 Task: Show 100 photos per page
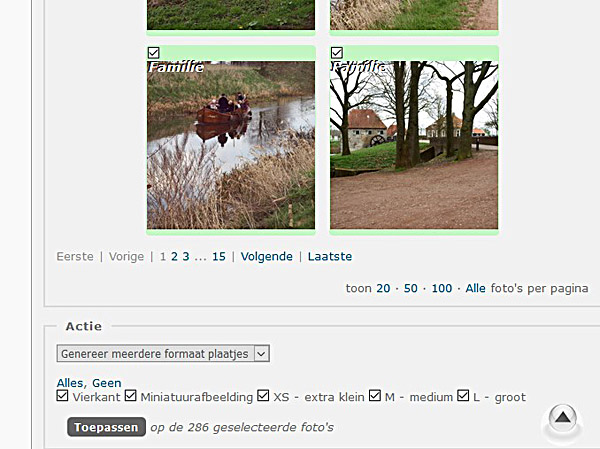tap(442, 288)
